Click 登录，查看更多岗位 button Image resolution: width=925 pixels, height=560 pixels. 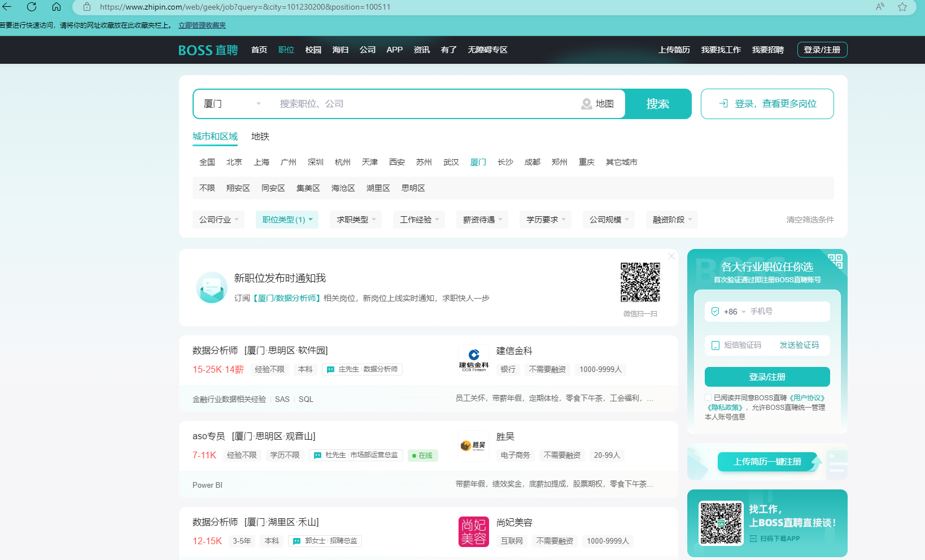click(767, 104)
